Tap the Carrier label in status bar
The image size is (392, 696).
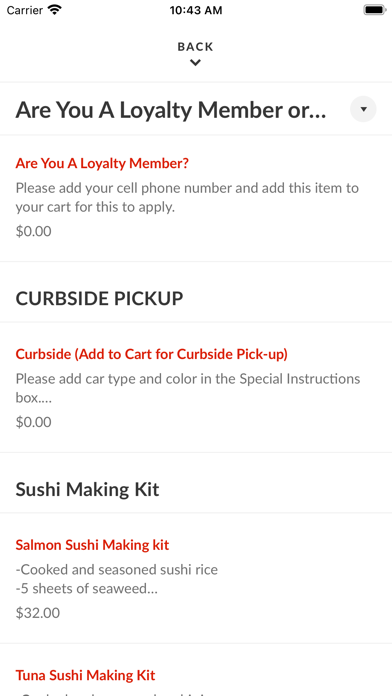tap(25, 10)
